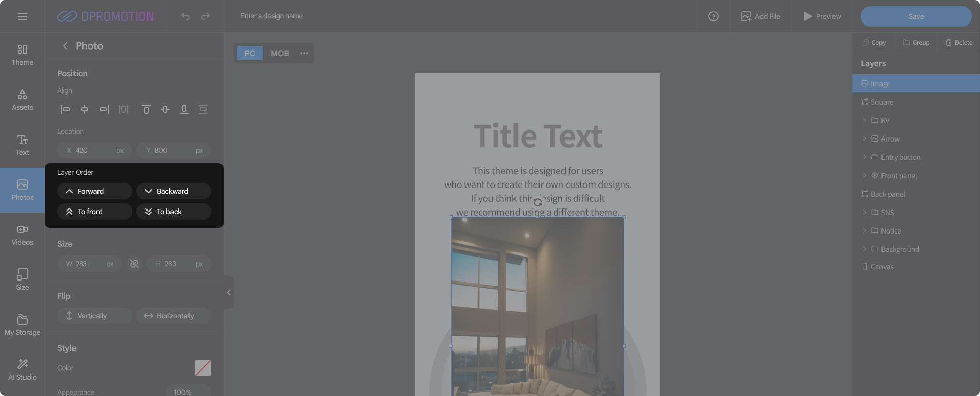The height and width of the screenshot is (396, 980).
Task: Switch to the PC view tab
Action: tap(250, 53)
